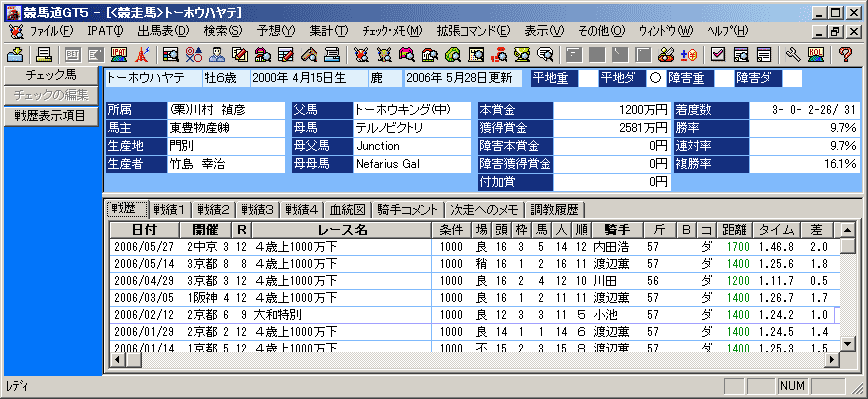The width and height of the screenshot is (868, 399).
Task: Open the ファイル(F) menu
Action: (51, 31)
